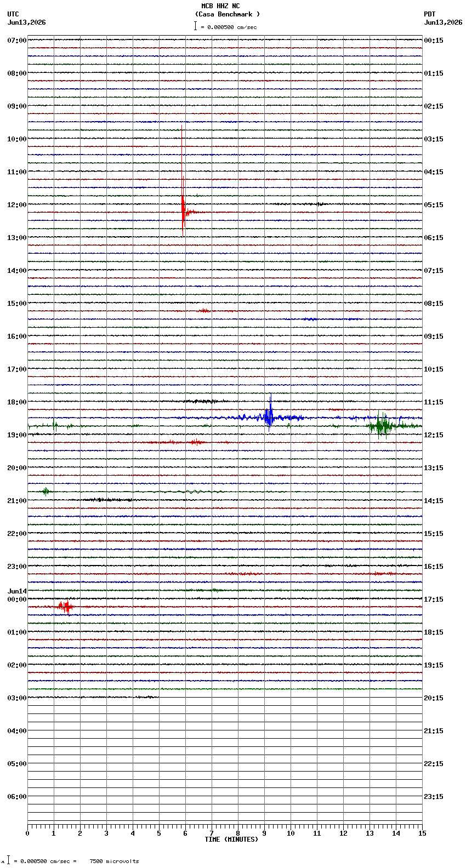Click the '10:00' UTC row label
Image resolution: width=466 pixels, height=868 pixels.
click(x=17, y=139)
